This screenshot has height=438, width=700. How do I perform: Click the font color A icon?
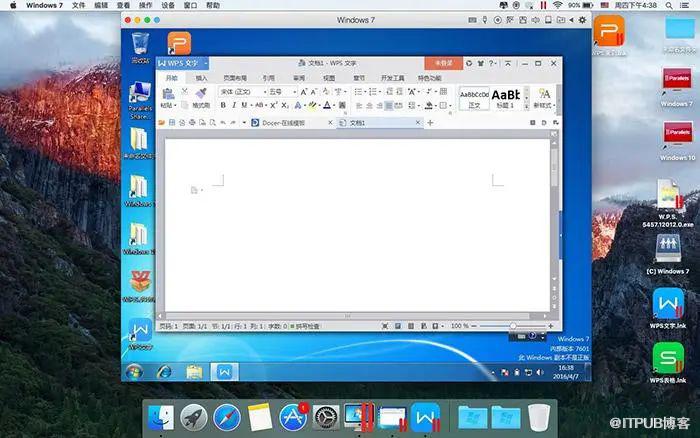coord(326,105)
